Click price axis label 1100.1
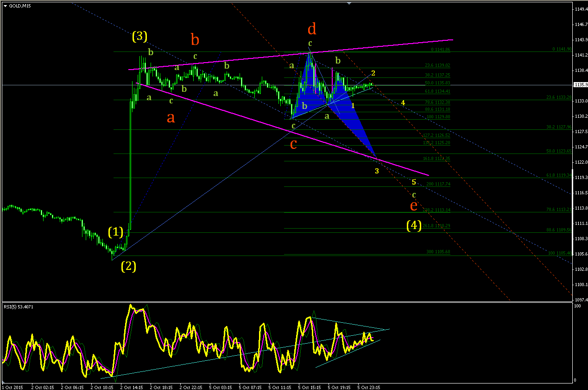The width and height of the screenshot is (588, 390). 582,284
